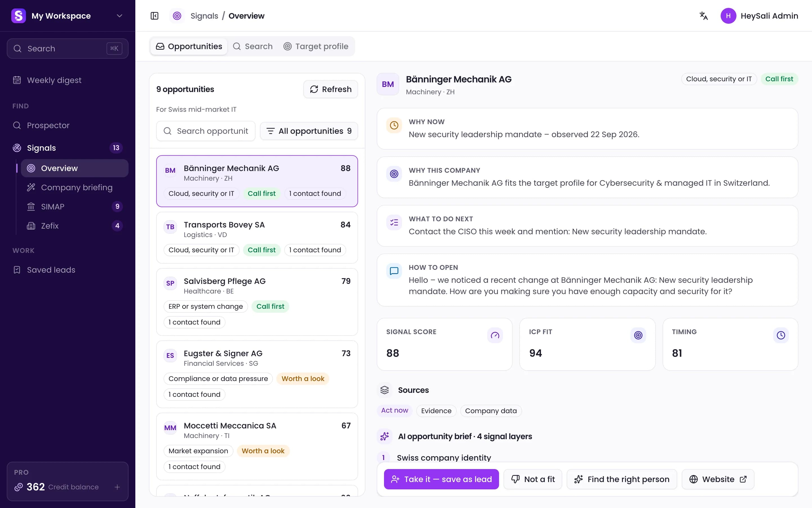Image resolution: width=812 pixels, height=508 pixels.
Task: Select the Salvisberg Pflege AG opportunity card
Action: click(257, 302)
